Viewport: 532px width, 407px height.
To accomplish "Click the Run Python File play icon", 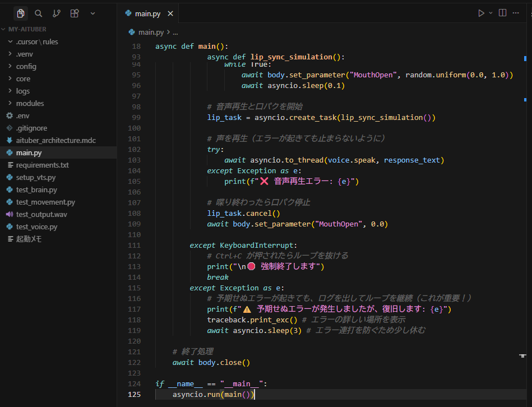I will (481, 13).
